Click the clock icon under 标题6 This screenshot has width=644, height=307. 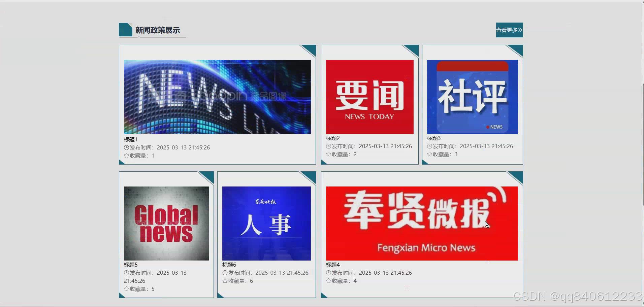click(x=225, y=273)
